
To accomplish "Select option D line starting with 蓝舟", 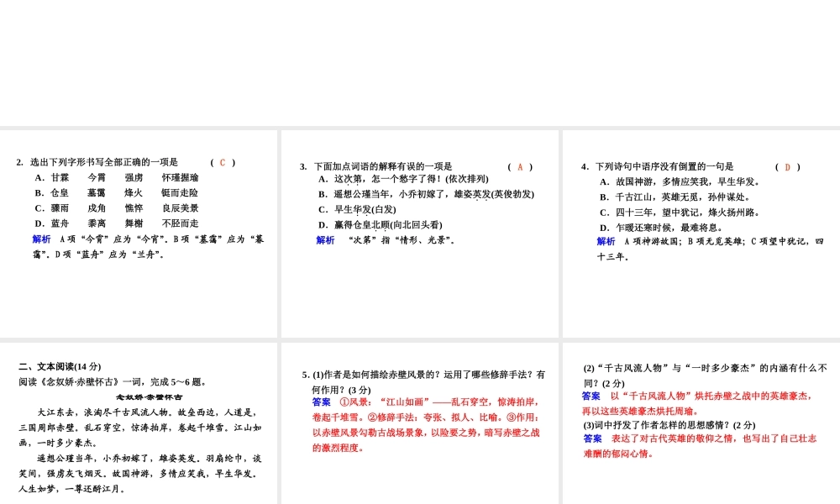I will [x=117, y=223].
